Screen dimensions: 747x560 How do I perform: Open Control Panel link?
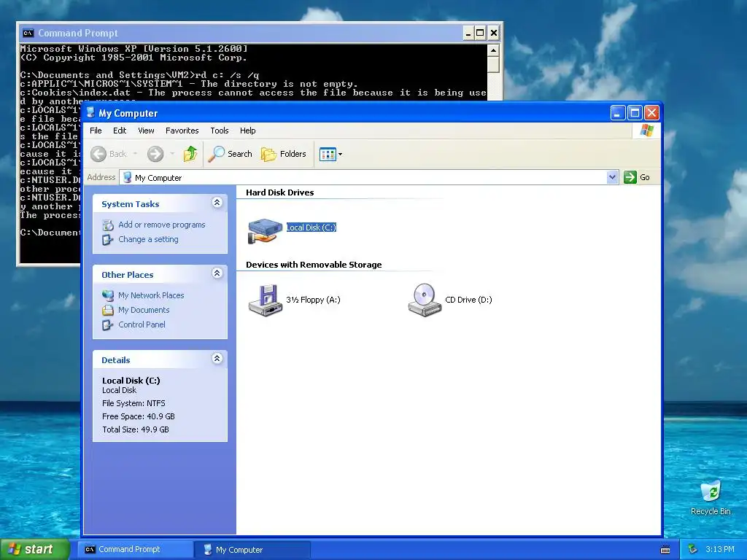[x=142, y=324]
